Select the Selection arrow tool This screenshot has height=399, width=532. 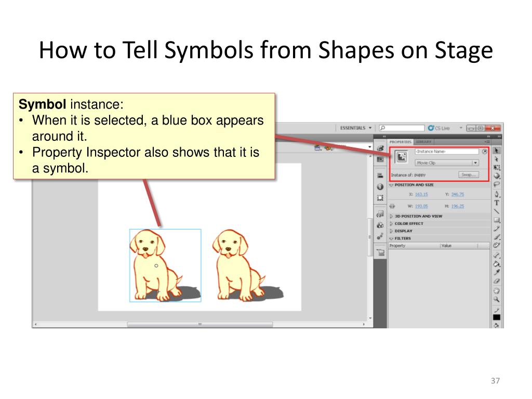(496, 150)
